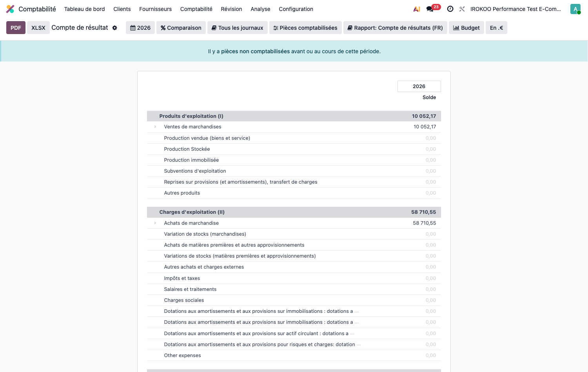Image resolution: width=588 pixels, height=372 pixels.
Task: Select the Impôts et taxes line
Action: click(x=294, y=278)
